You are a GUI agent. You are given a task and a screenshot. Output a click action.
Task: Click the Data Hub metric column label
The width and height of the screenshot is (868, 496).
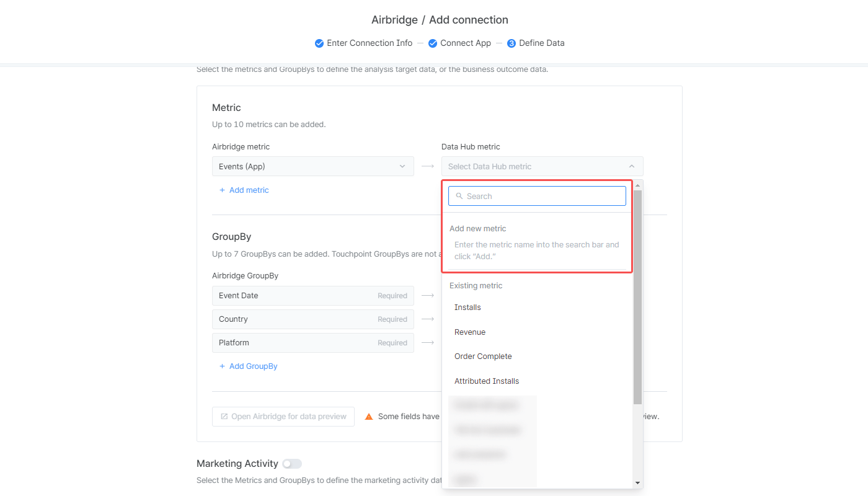(471, 147)
